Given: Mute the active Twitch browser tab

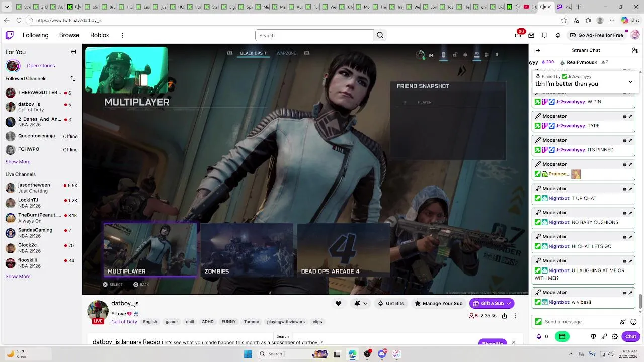Looking at the screenshot, I should click(x=543, y=7).
